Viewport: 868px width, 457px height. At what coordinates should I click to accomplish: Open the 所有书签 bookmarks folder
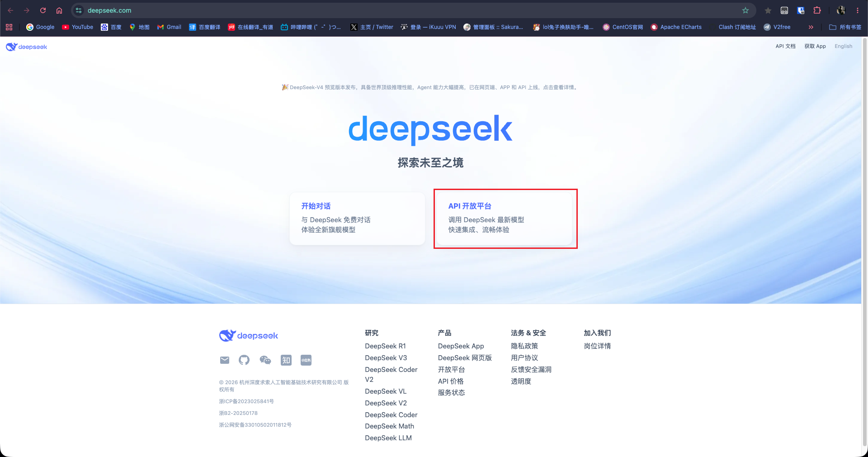pos(845,27)
